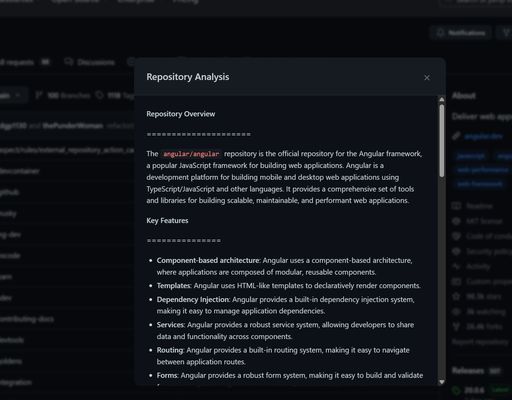
Task: Open the angular.dev website link in About
Action: point(483,136)
